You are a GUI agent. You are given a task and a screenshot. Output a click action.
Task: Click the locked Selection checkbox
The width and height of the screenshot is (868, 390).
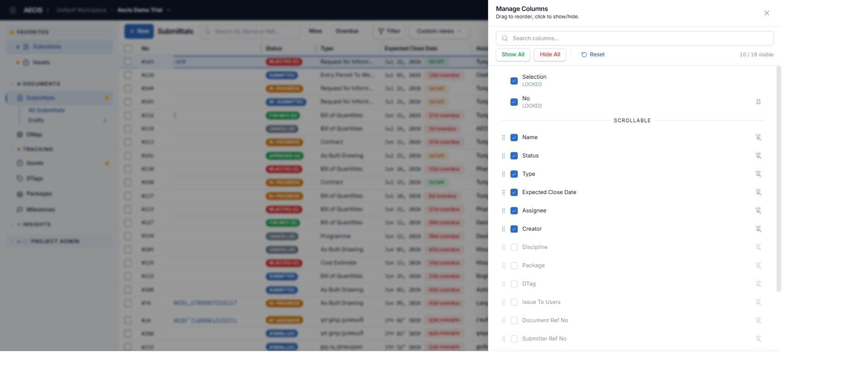514,81
